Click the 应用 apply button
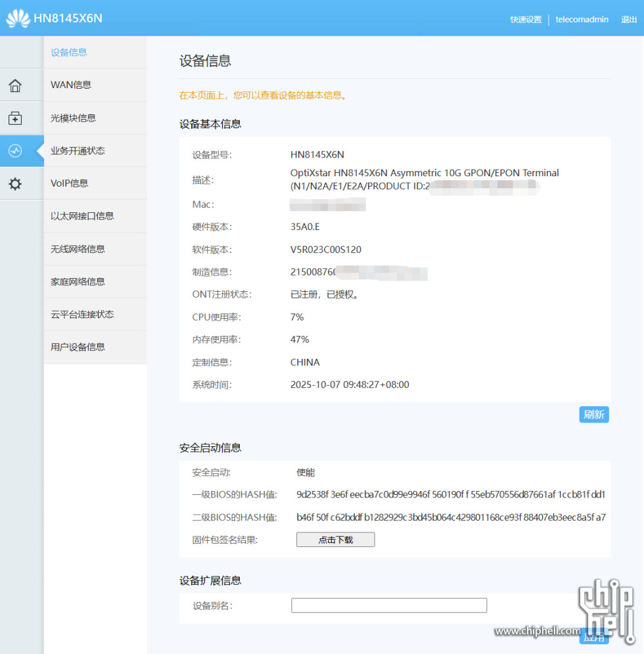This screenshot has height=654, width=644. coord(594,636)
